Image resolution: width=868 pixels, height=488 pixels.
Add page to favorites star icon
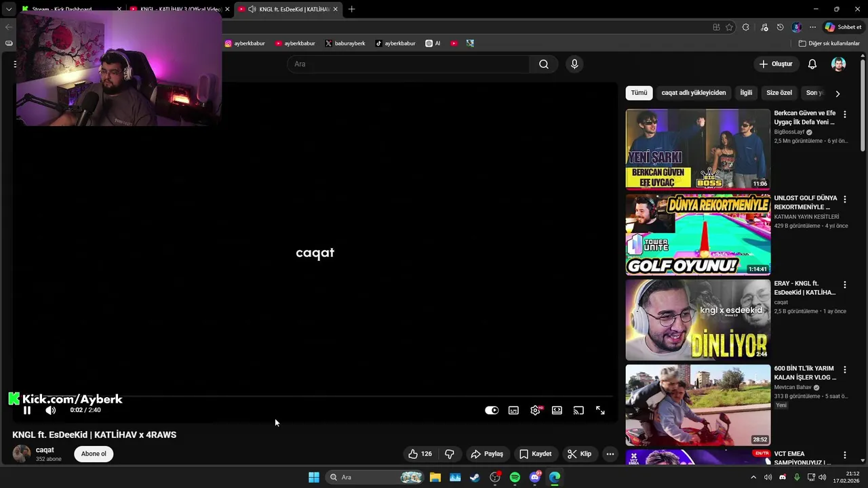pyautogui.click(x=729, y=27)
